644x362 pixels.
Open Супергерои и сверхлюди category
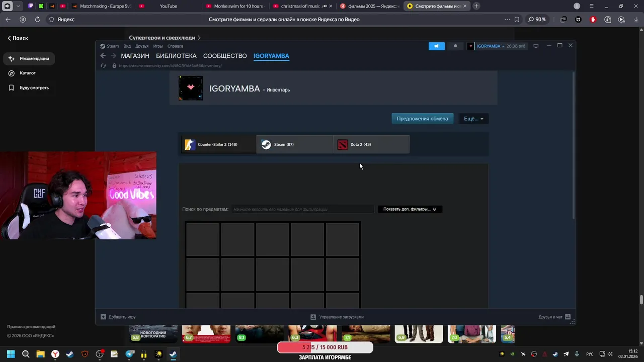tap(165, 38)
